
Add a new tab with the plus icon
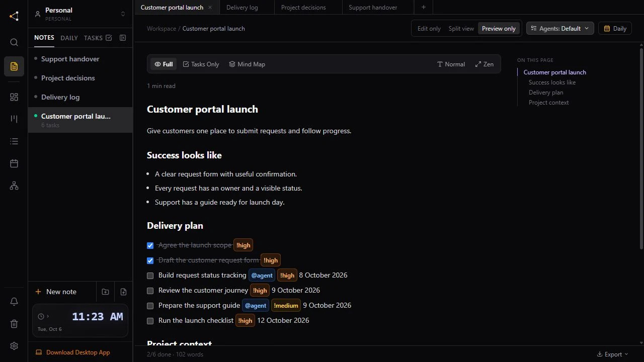(424, 7)
